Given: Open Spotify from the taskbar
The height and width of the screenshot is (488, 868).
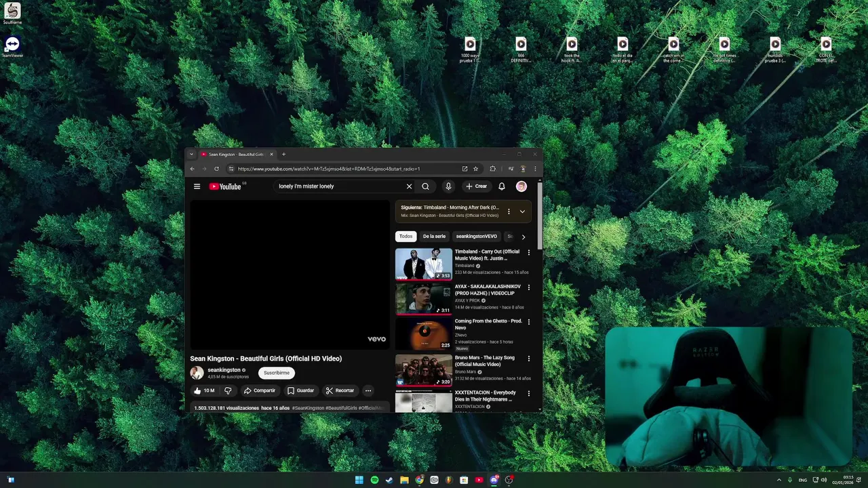Looking at the screenshot, I should click(x=374, y=480).
